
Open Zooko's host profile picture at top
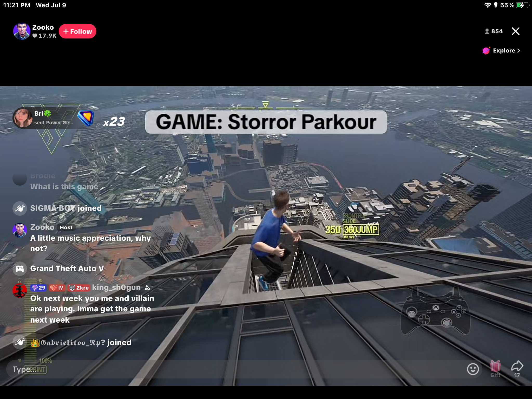(22, 31)
